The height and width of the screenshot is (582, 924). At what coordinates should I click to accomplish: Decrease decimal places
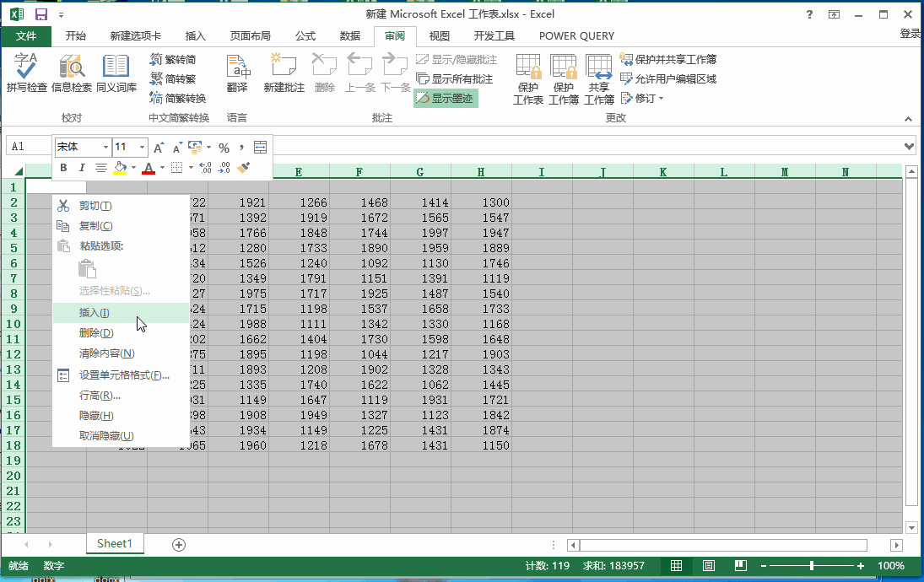pyautogui.click(x=224, y=168)
